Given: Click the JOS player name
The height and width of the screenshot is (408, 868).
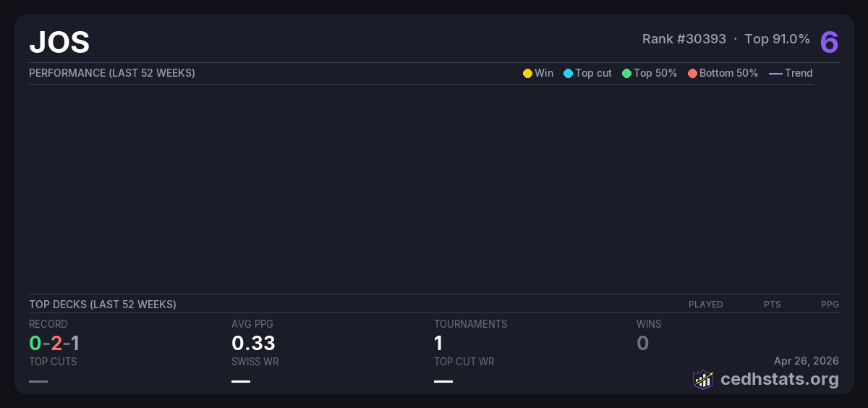Looking at the screenshot, I should (59, 43).
